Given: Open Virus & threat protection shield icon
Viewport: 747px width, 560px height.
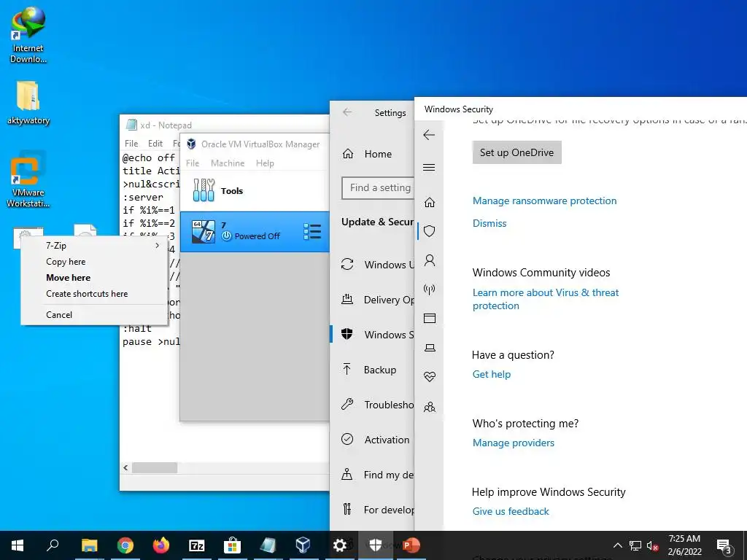Looking at the screenshot, I should pos(429,231).
